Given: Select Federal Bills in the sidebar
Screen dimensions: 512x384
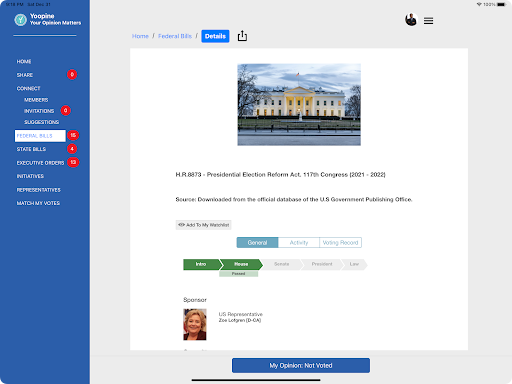Looking at the screenshot, I should [40, 136].
